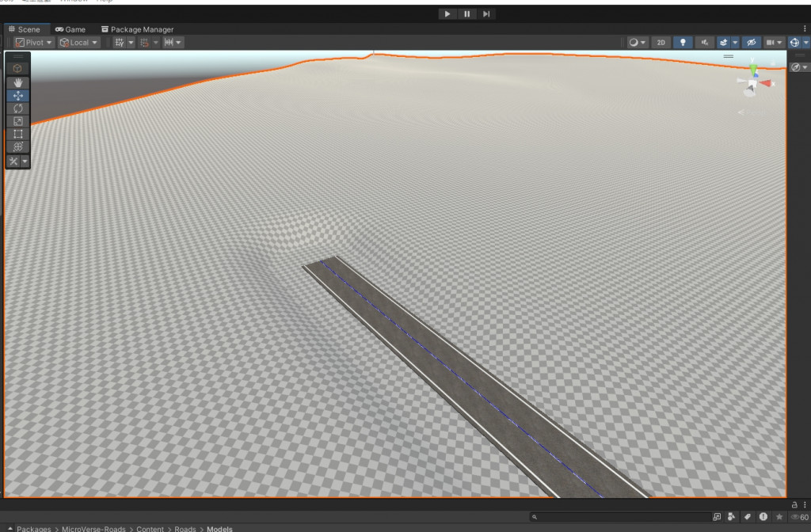The height and width of the screenshot is (532, 811).
Task: Toggle scene effects (skybox/fog) button
Action: coord(724,43)
